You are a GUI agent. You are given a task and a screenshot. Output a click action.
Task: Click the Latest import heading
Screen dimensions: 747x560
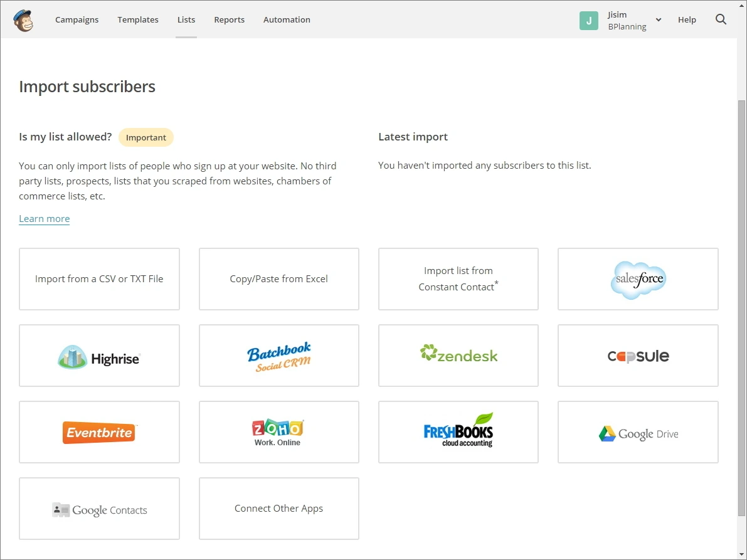tap(413, 137)
